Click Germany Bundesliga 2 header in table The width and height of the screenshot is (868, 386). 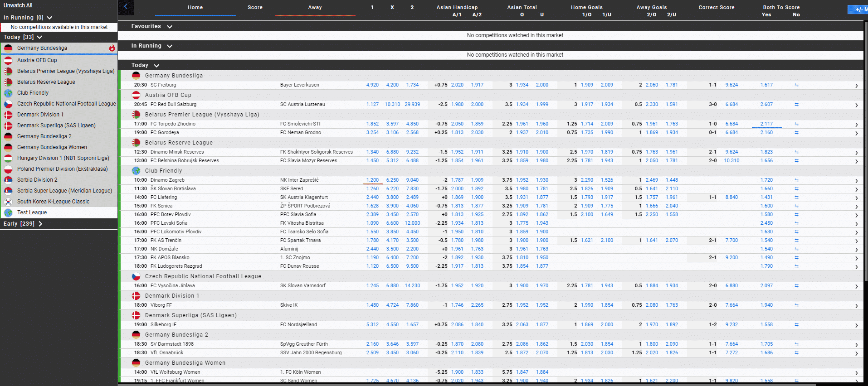point(176,335)
